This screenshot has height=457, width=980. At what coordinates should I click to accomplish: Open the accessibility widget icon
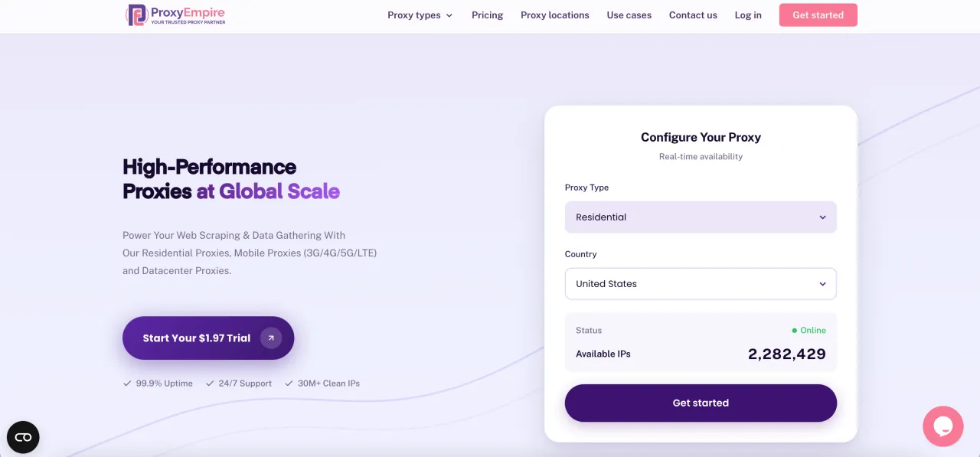(23, 437)
